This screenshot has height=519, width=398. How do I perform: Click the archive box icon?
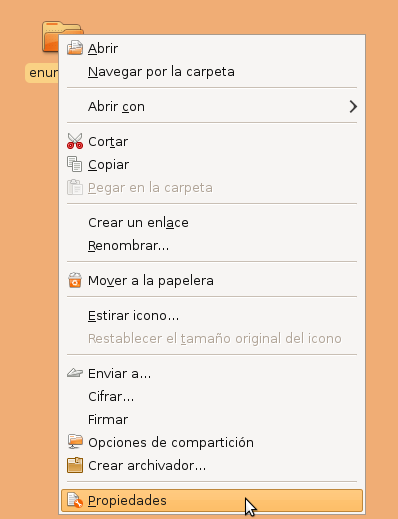tap(75, 465)
